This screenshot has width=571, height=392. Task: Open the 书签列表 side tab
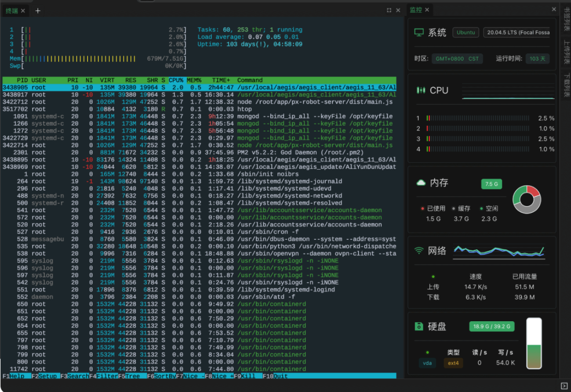point(566,18)
